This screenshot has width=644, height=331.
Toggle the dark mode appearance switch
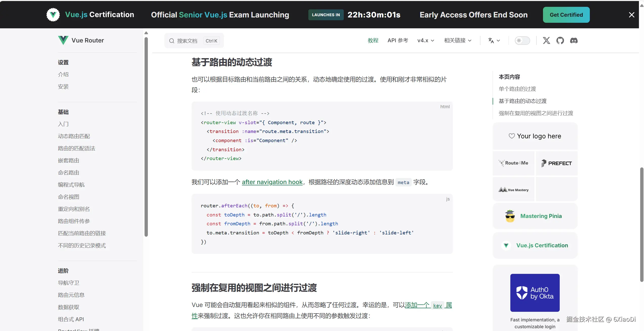point(522,40)
